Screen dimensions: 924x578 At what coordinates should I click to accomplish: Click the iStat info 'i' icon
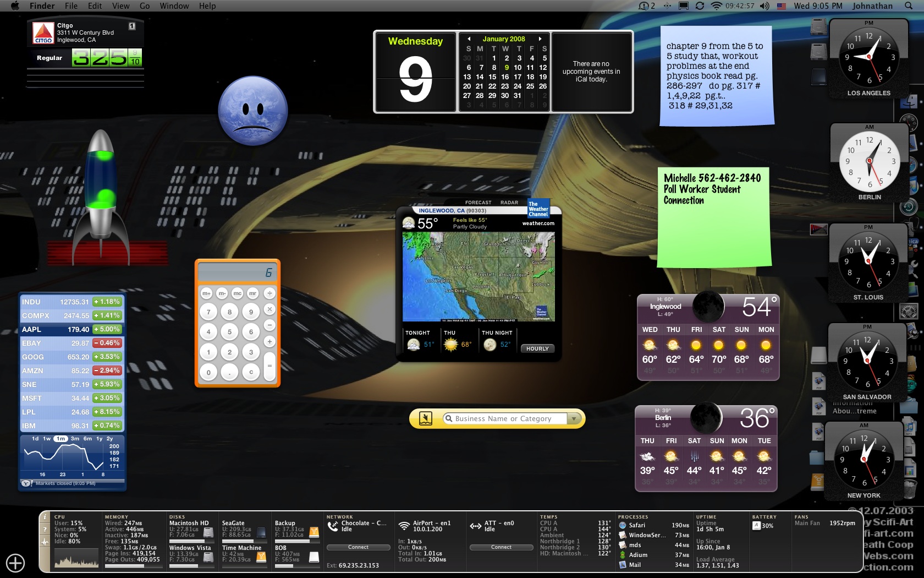tap(45, 517)
